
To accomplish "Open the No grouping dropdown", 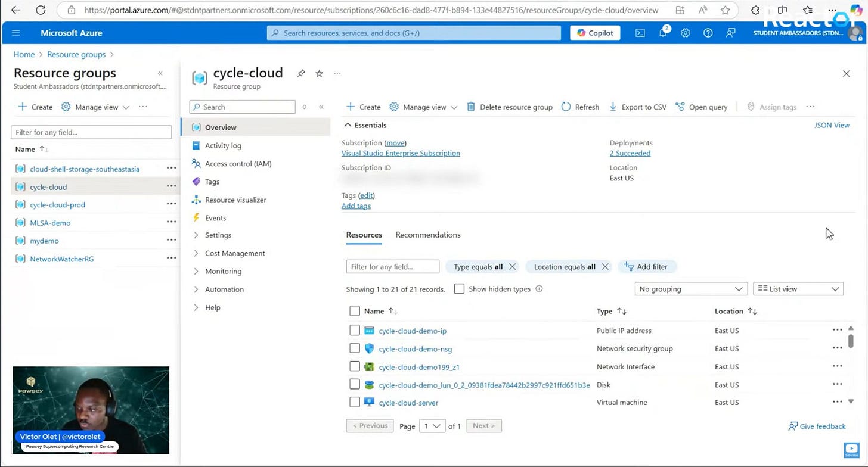I will pyautogui.click(x=691, y=289).
